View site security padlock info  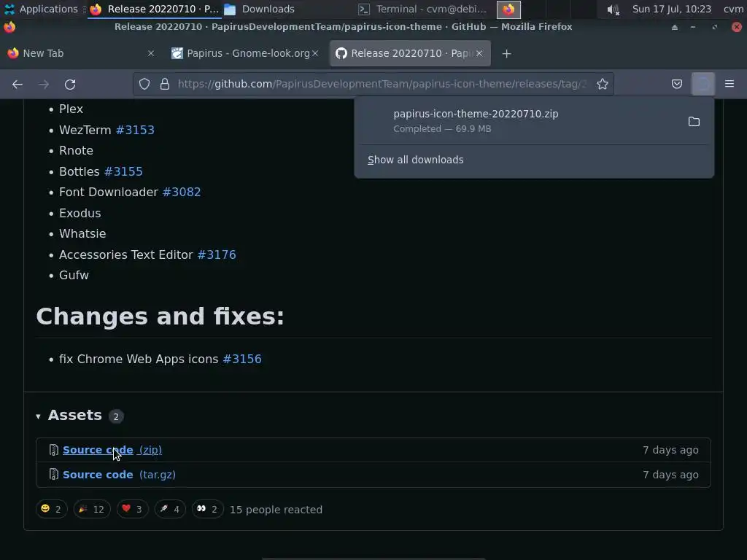coord(165,85)
